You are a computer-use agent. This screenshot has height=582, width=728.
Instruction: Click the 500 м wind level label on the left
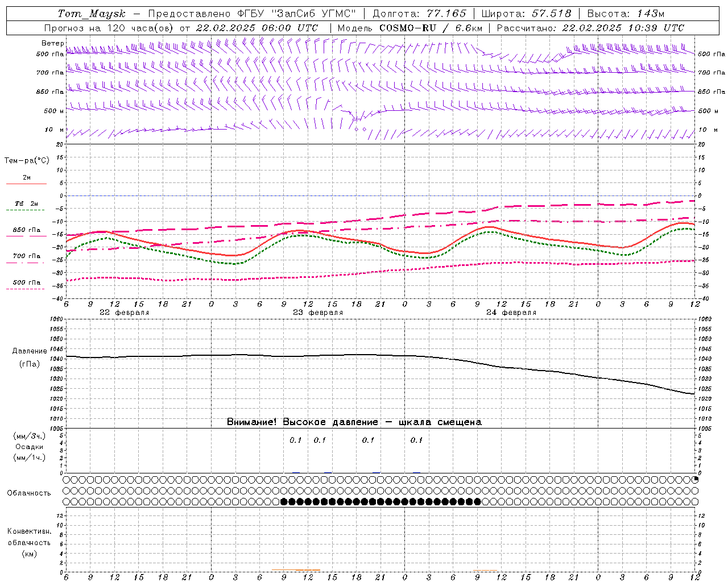click(54, 111)
